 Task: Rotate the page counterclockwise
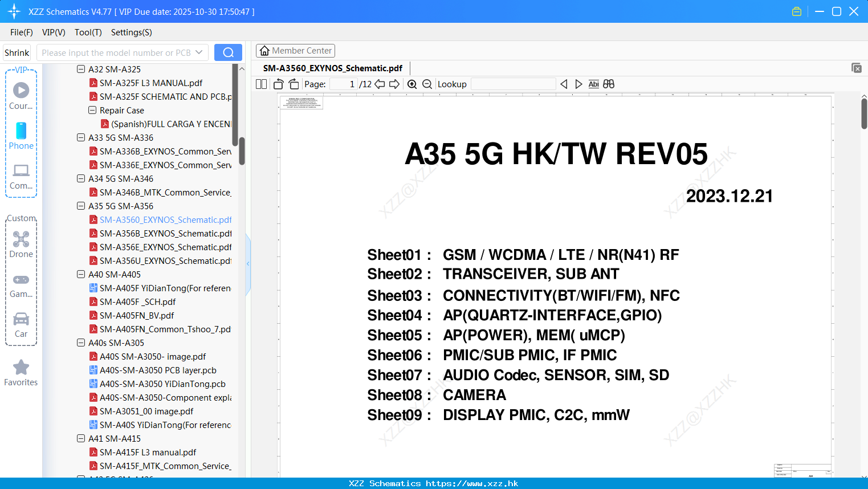pos(278,84)
